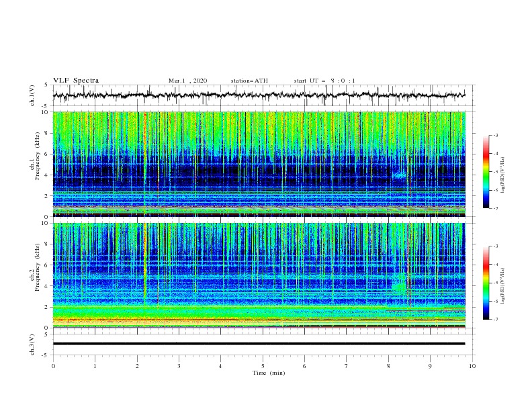
Task: Click the lower color bar's "log(PSD)(V²/Hz)" label
Action: click(502, 285)
